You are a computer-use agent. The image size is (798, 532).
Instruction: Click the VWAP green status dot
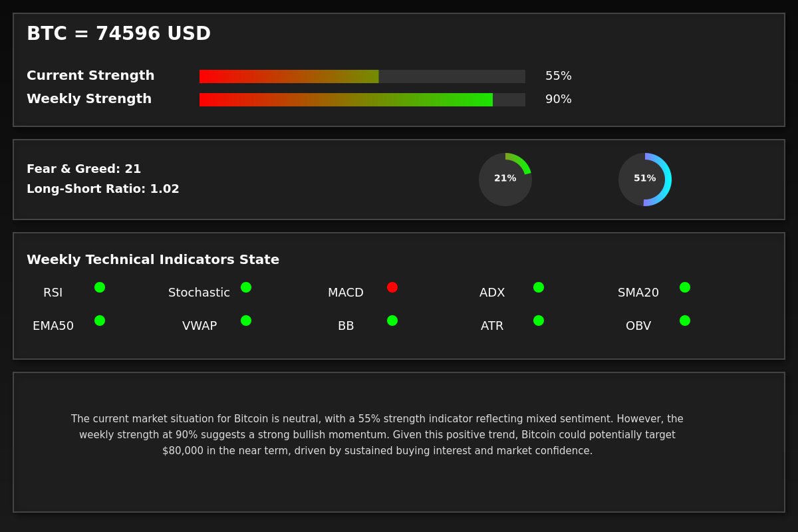pyautogui.click(x=246, y=321)
